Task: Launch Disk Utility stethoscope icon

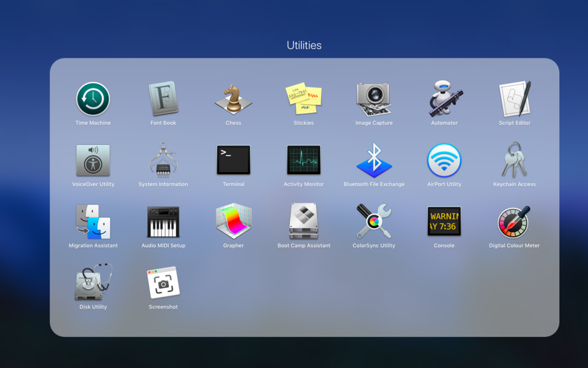Action: pos(93,282)
